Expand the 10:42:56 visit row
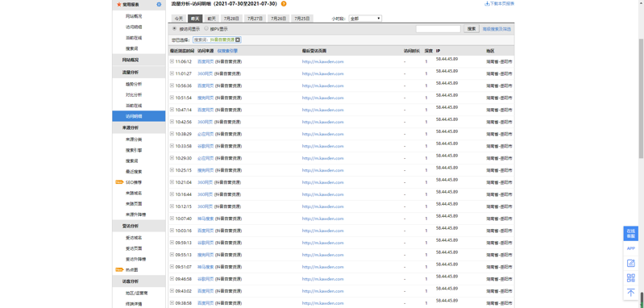The image size is (644, 308). (172, 122)
